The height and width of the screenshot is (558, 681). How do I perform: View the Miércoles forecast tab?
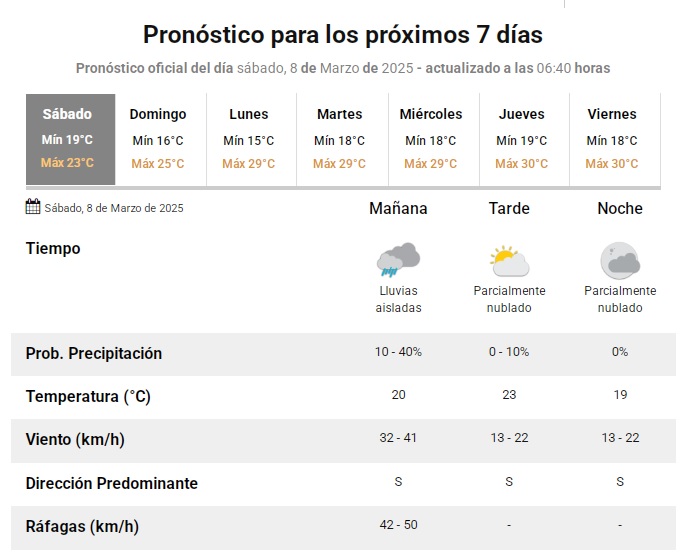pos(431,139)
